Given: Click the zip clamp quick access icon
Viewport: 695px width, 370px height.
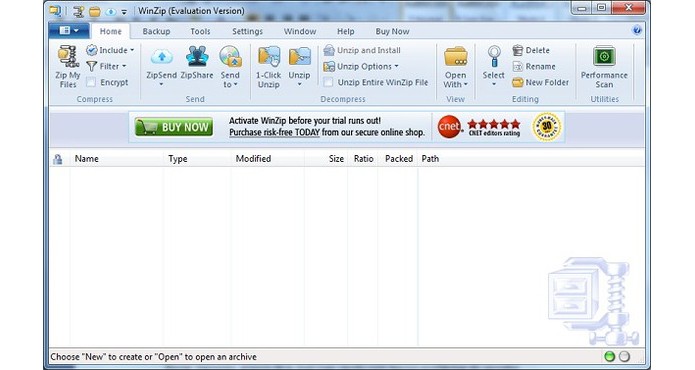Looking at the screenshot, I should pos(79,11).
